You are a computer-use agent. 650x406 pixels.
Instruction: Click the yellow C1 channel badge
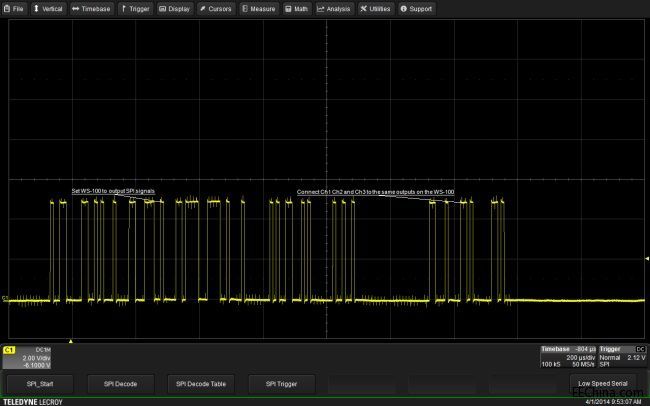[9, 350]
